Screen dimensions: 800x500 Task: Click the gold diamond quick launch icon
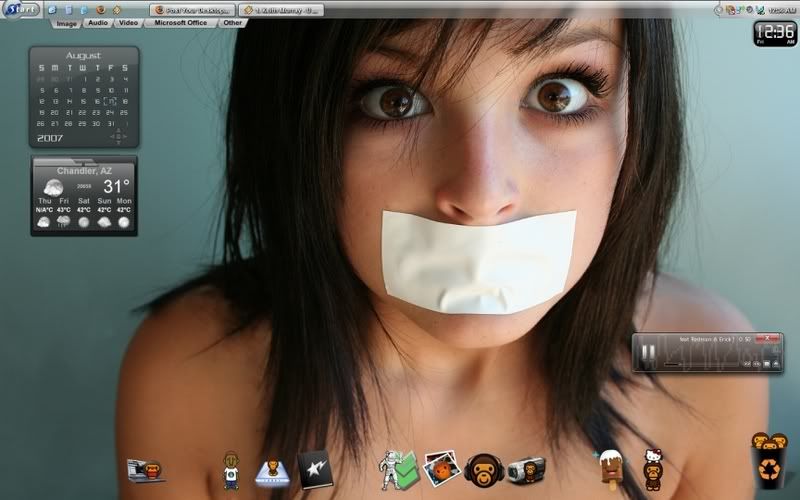pyautogui.click(x=117, y=10)
